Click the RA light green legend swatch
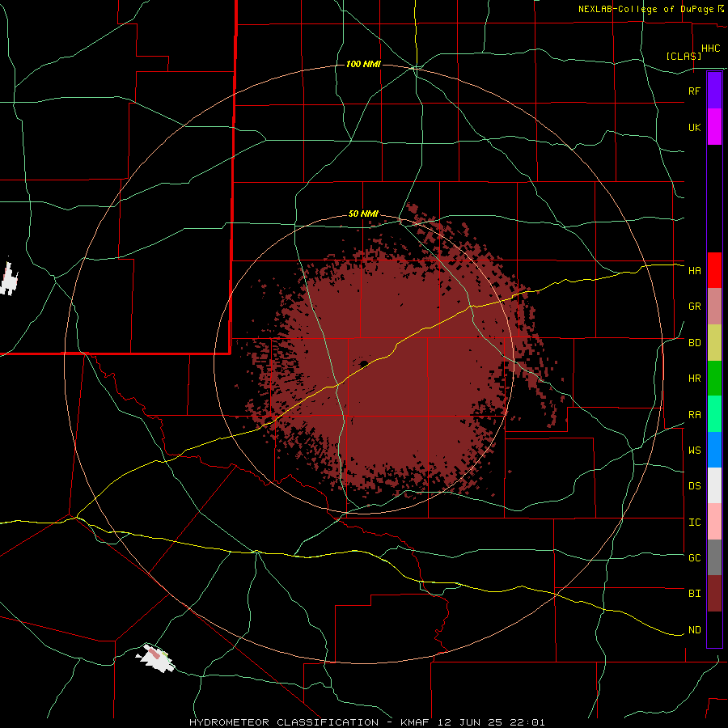Image resolution: width=728 pixels, height=728 pixels. 714,414
